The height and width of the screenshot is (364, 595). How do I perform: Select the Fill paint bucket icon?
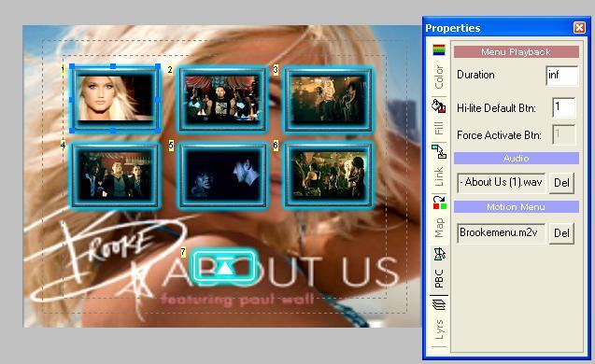(x=439, y=106)
